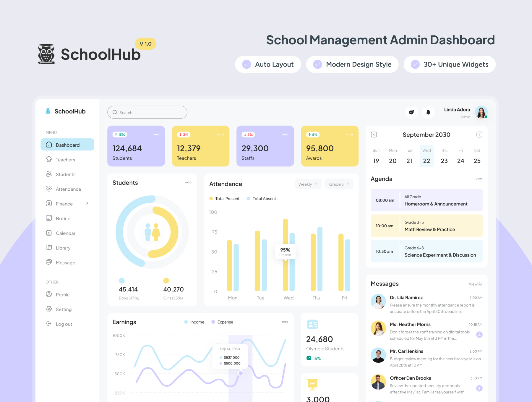This screenshot has width=532, height=402.
Task: Expand the Finance submenu chevron
Action: coord(87,203)
